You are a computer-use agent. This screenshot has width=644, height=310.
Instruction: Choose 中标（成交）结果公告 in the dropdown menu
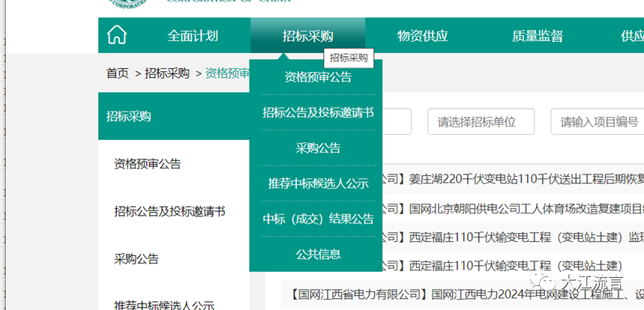click(x=318, y=219)
